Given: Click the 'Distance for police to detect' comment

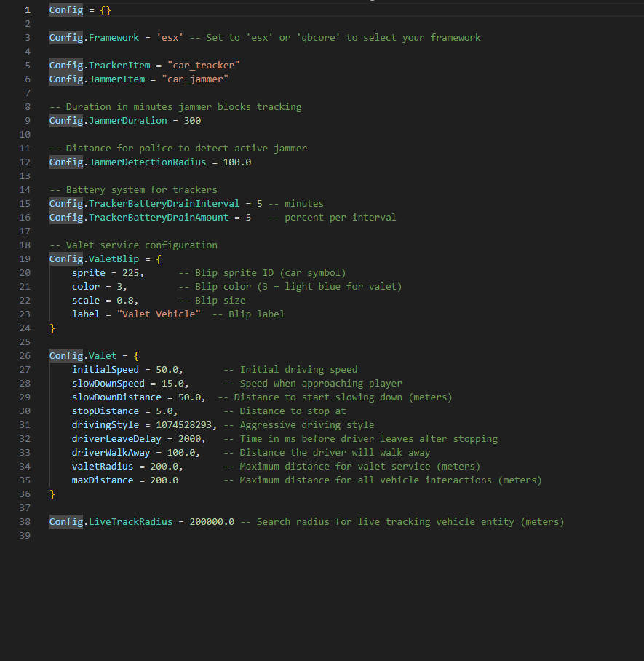Looking at the screenshot, I should 178,149.
